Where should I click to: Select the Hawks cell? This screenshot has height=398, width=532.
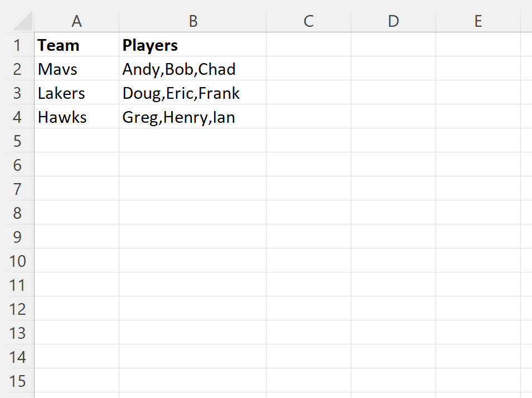tap(77, 117)
